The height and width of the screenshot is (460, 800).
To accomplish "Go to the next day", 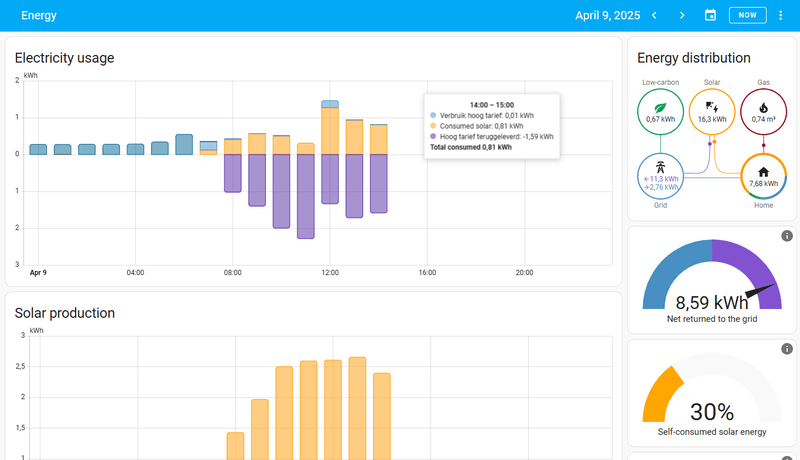I will [682, 15].
